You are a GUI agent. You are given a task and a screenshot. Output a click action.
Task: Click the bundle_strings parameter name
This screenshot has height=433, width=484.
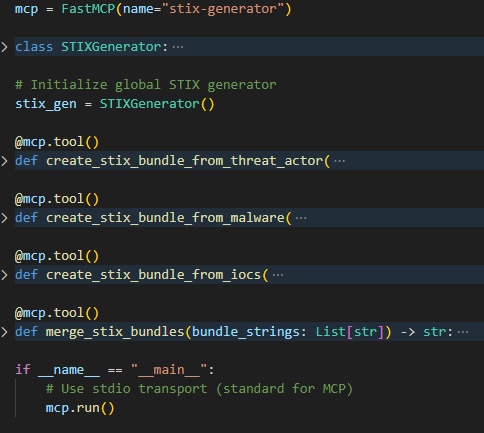click(246, 332)
